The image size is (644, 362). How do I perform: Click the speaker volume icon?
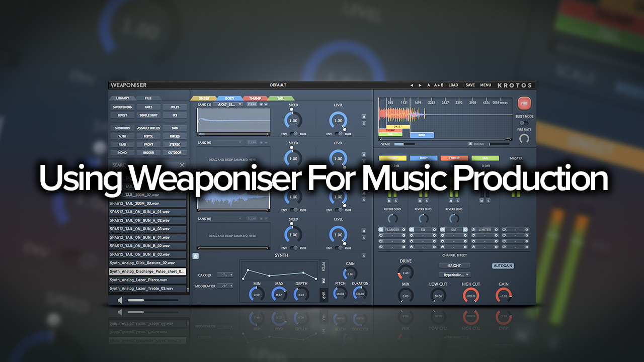[120, 300]
